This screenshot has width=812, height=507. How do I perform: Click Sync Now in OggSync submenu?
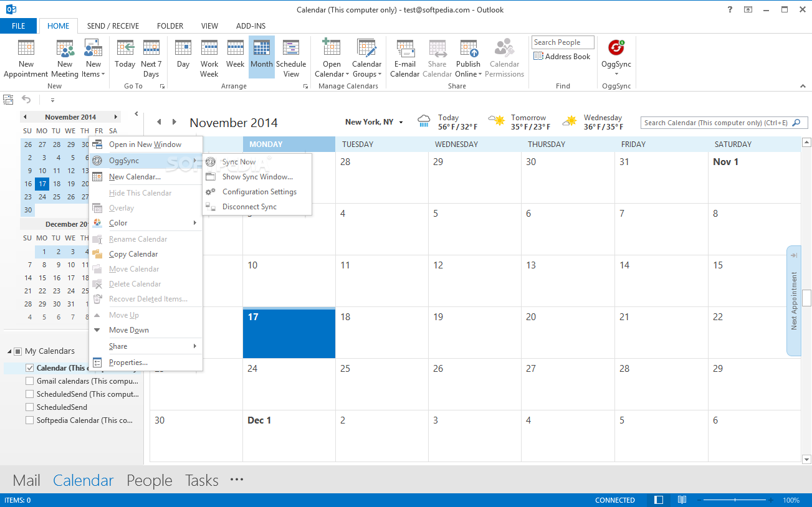point(257,162)
